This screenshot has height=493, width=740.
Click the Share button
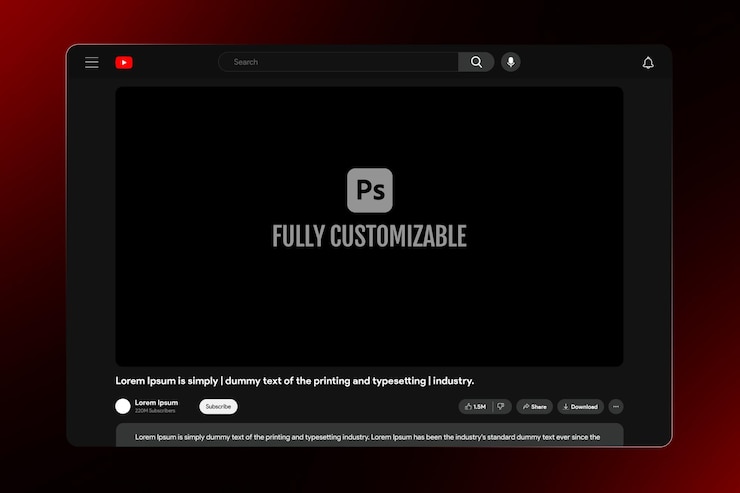[x=534, y=406]
